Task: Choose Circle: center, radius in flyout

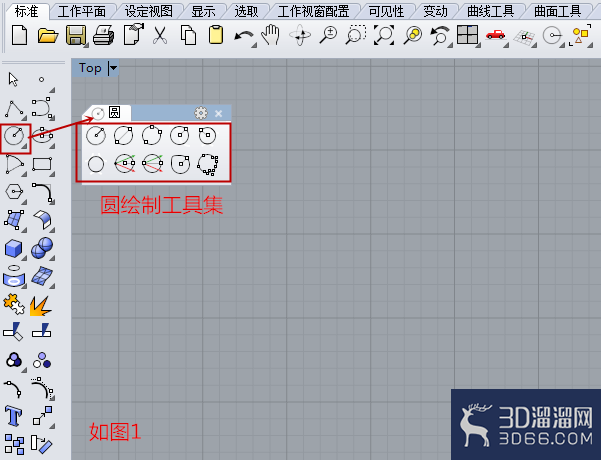Action: coord(96,135)
